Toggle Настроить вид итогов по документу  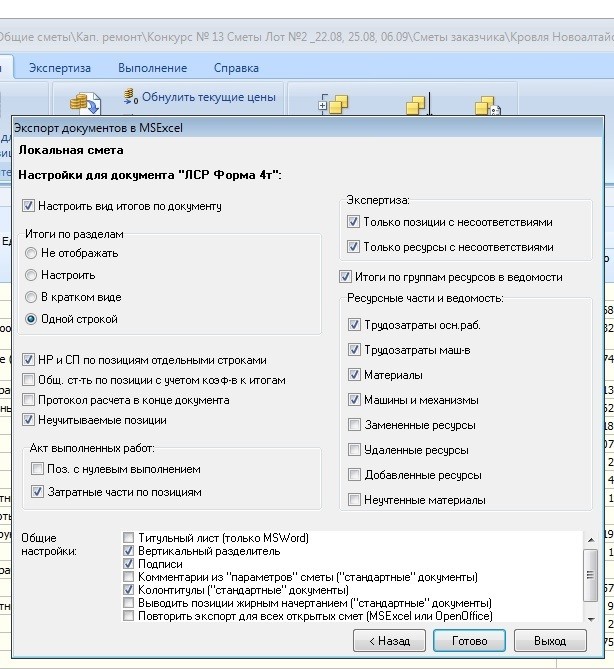click(28, 206)
